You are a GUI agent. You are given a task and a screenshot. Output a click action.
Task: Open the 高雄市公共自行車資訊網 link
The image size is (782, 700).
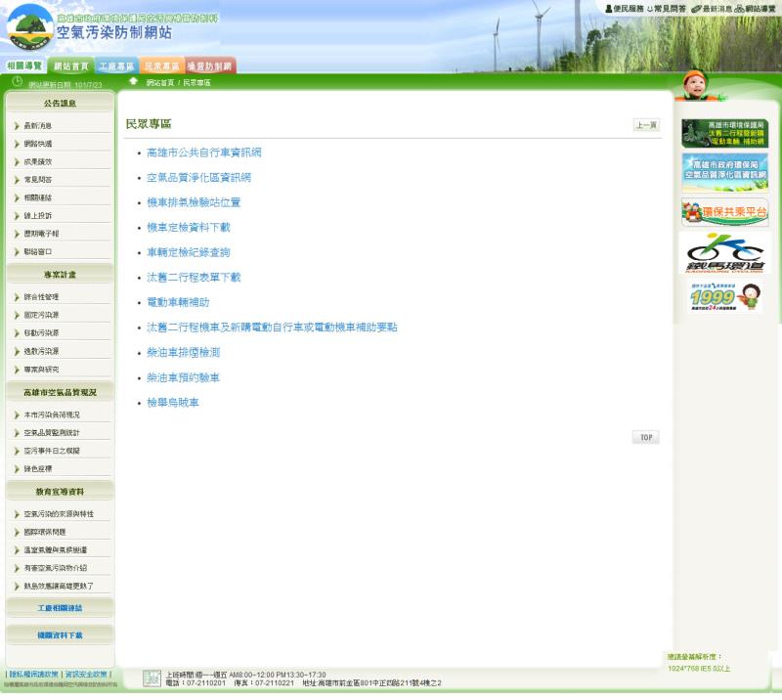204,153
